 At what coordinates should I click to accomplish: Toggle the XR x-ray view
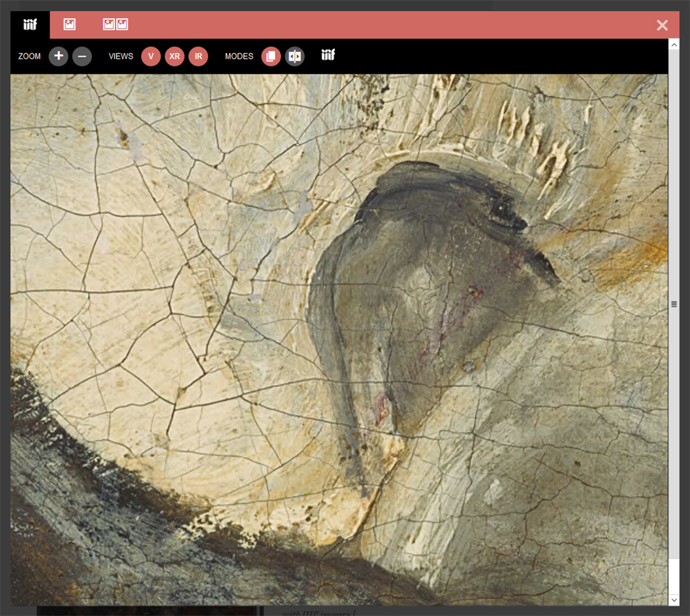coord(174,56)
